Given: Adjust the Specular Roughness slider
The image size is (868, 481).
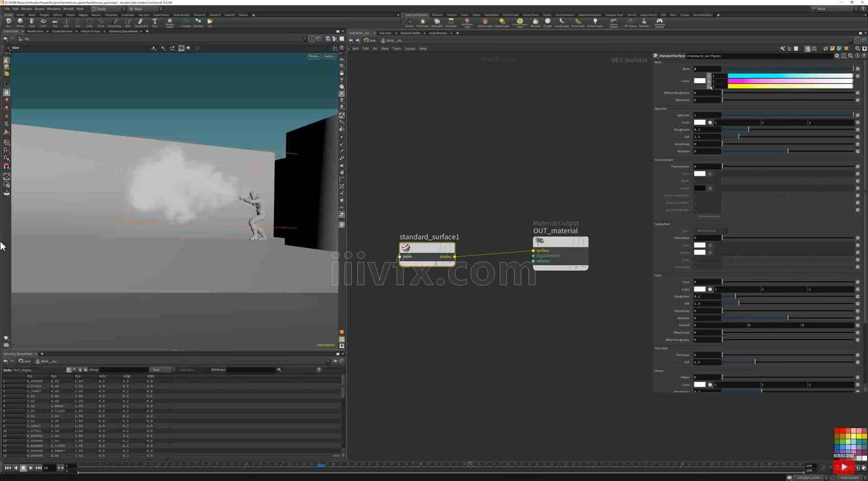Looking at the screenshot, I should pyautogui.click(x=748, y=129).
